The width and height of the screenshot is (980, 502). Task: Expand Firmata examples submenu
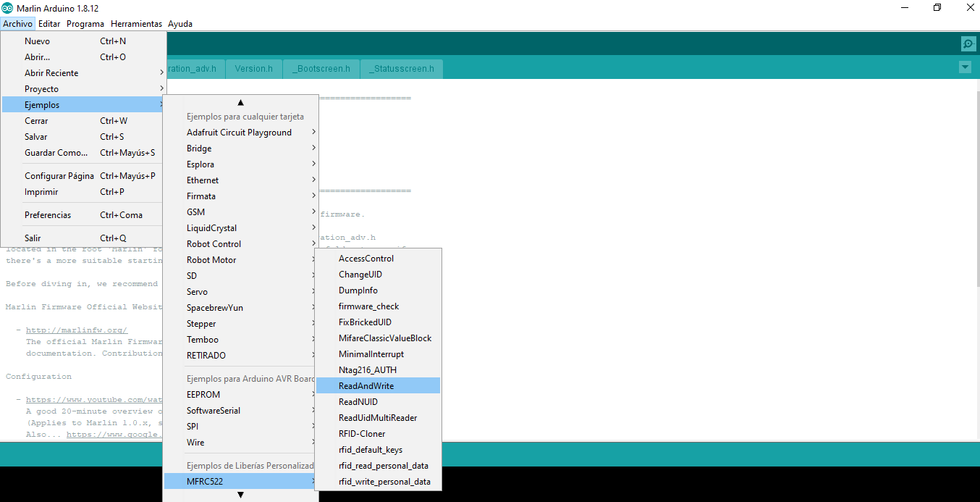[241, 196]
